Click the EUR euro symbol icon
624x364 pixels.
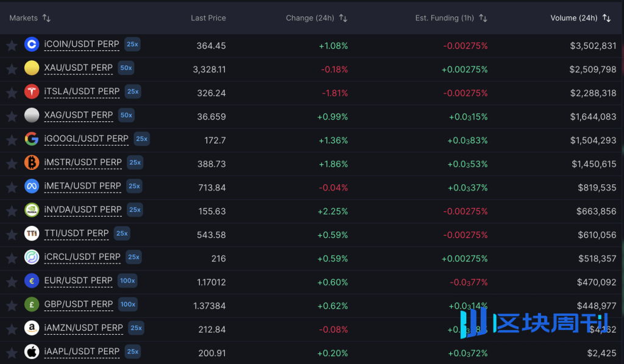32,281
